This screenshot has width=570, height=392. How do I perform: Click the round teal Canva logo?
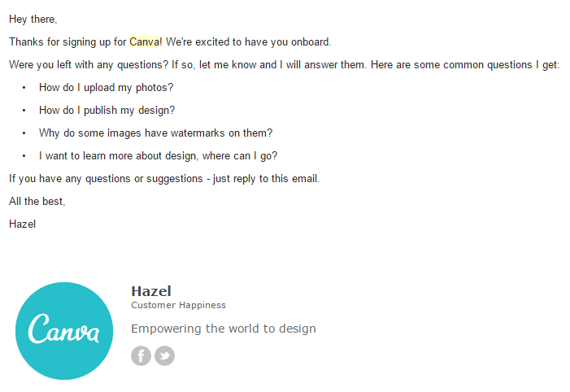pyautogui.click(x=64, y=331)
